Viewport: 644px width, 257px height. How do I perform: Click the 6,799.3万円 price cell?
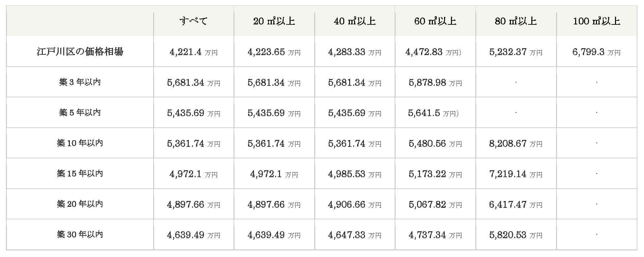point(597,52)
